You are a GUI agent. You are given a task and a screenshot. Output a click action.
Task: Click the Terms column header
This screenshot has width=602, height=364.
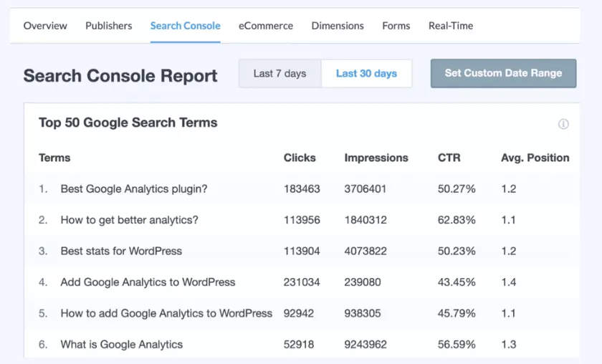coord(54,158)
